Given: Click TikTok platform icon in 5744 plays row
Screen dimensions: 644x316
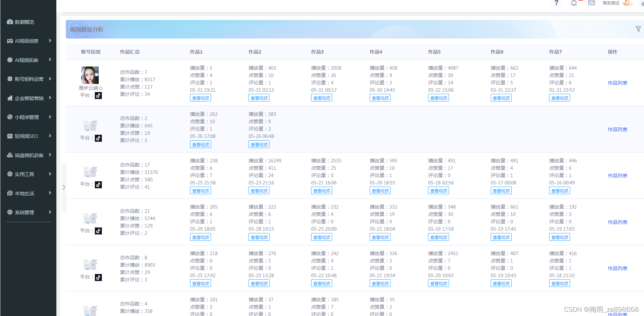Looking at the screenshot, I should click(x=98, y=231).
